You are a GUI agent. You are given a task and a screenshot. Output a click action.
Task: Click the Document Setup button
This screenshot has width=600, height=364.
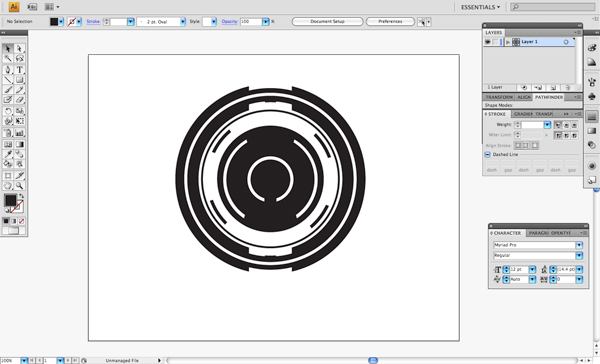pyautogui.click(x=328, y=22)
